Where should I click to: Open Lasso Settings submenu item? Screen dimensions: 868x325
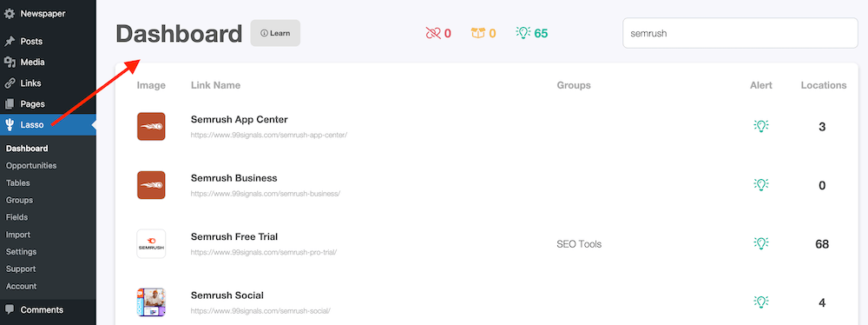(x=21, y=252)
